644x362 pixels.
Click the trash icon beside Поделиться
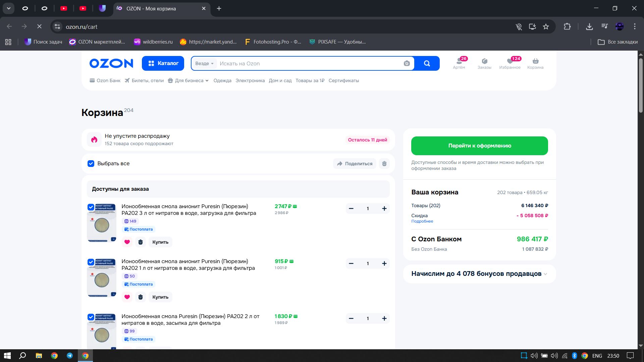[x=384, y=164]
